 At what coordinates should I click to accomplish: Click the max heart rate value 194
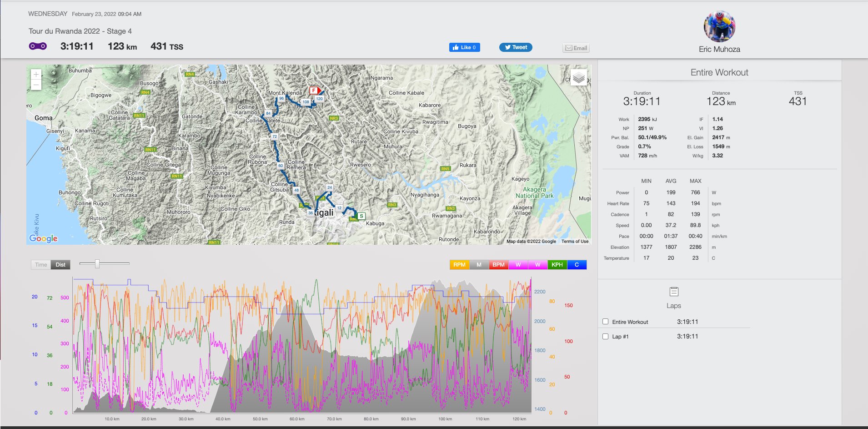(695, 203)
